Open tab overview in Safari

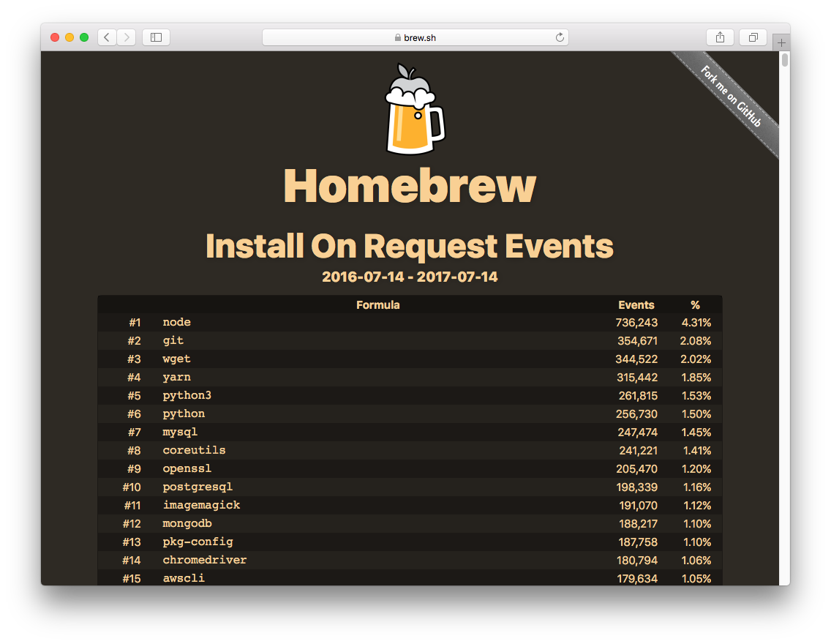[753, 37]
